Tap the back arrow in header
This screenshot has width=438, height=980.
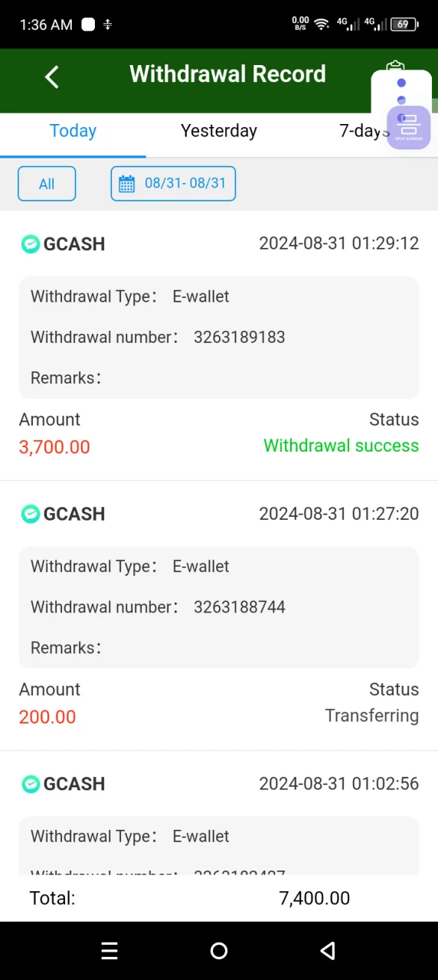pyautogui.click(x=51, y=77)
